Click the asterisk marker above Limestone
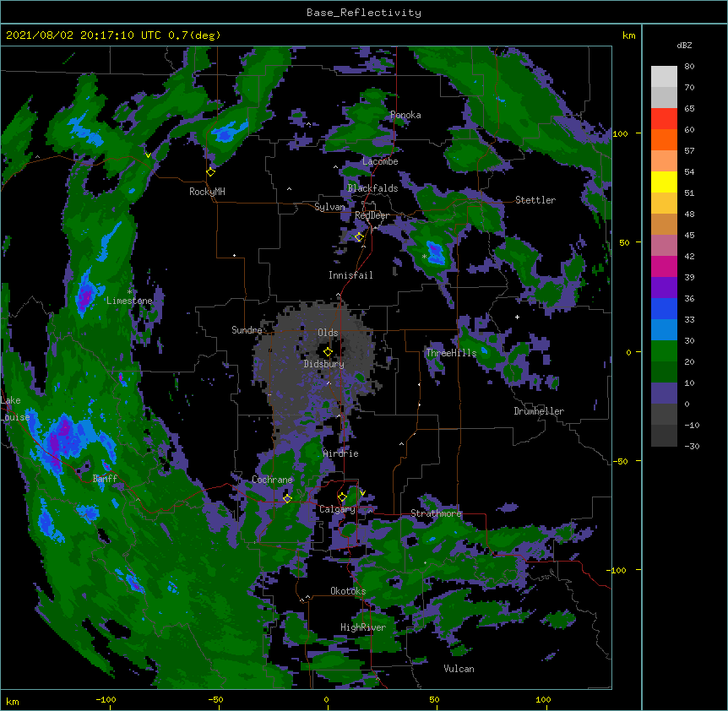This screenshot has height=711, width=728. [129, 292]
